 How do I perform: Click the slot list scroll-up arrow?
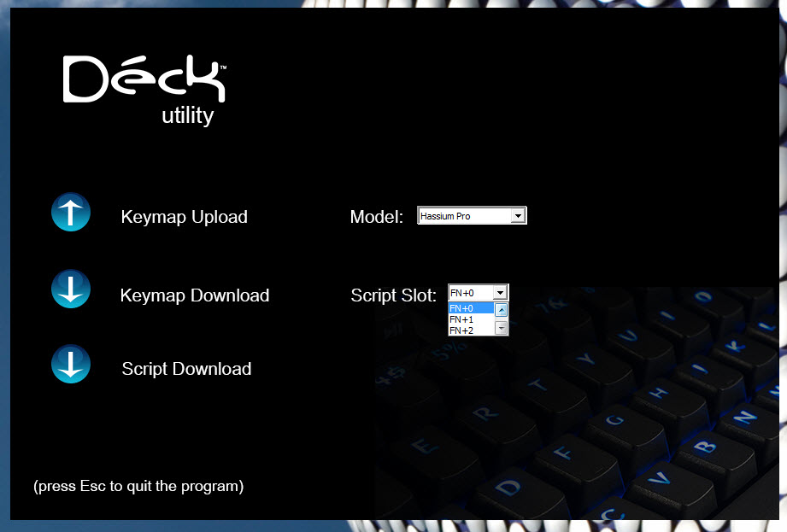[x=501, y=310]
